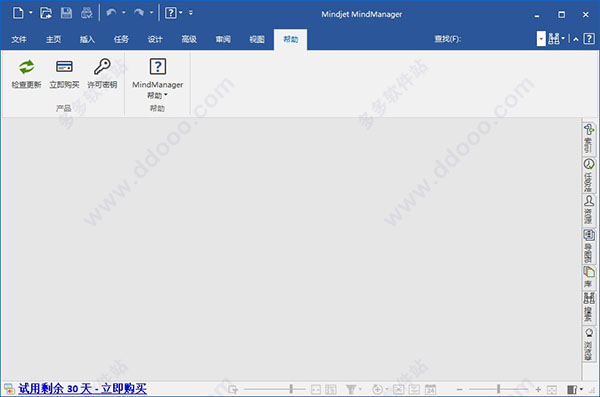Viewport: 600px width, 397px height.
Task: Expand the Redo history dropdown
Action: pyautogui.click(x=152, y=13)
